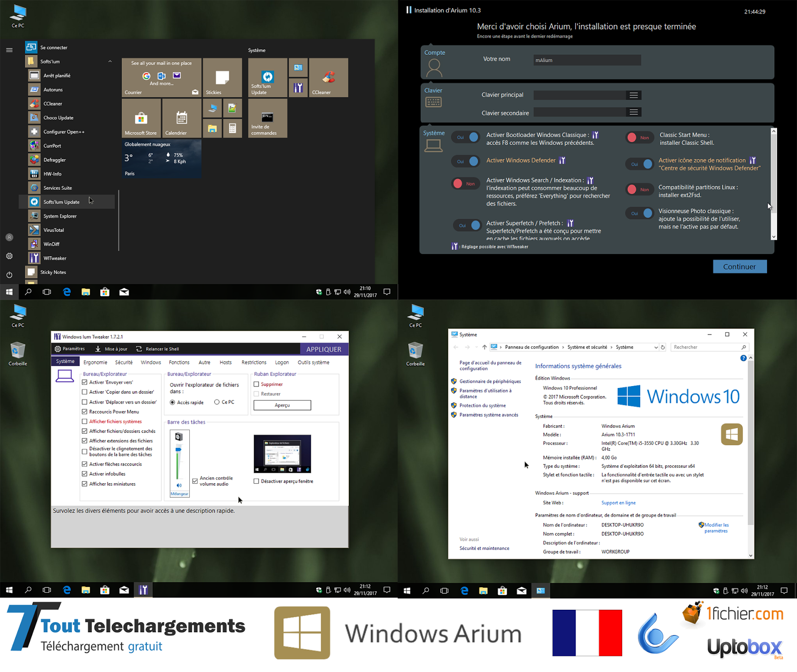
Task: Open the large CCleaner tile
Action: pyautogui.click(x=328, y=77)
